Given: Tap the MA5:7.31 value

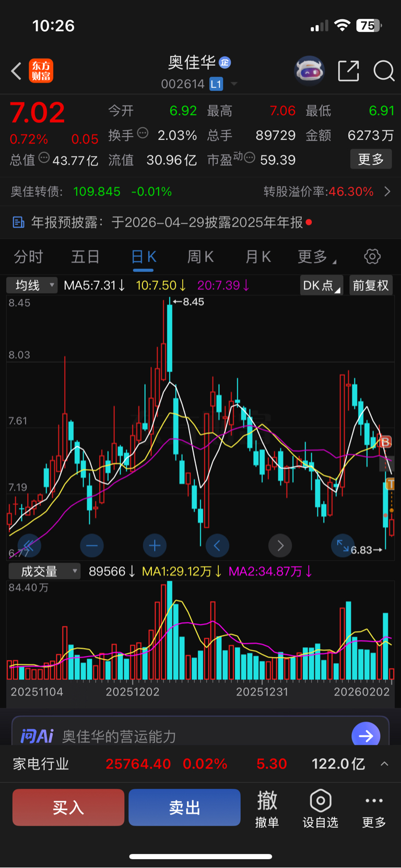Looking at the screenshot, I should 94,285.
